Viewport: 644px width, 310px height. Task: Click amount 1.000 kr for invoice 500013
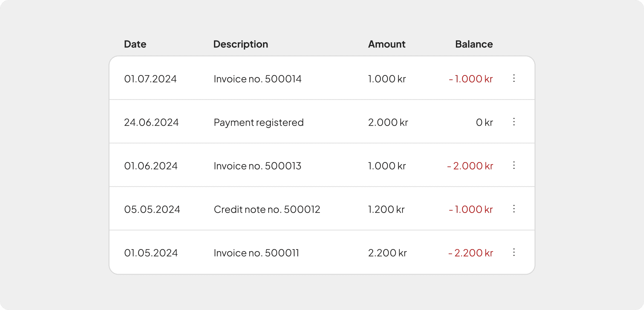[387, 166]
